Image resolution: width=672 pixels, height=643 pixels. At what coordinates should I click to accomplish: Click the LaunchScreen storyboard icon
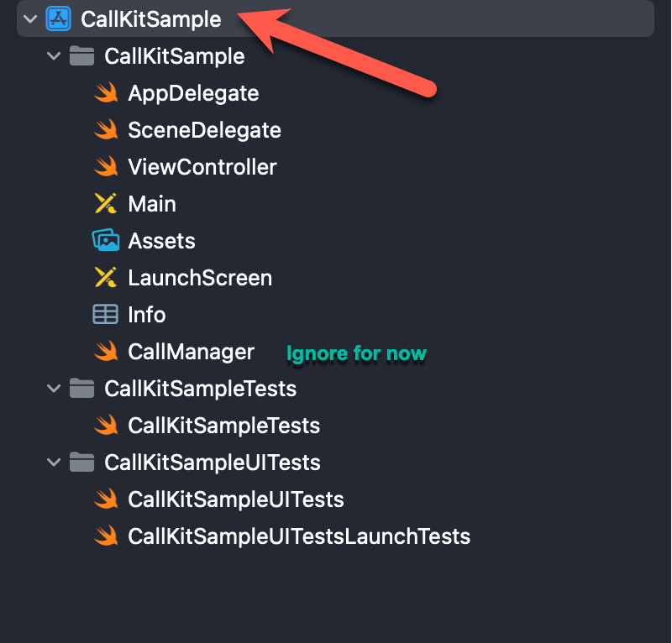[x=106, y=278]
